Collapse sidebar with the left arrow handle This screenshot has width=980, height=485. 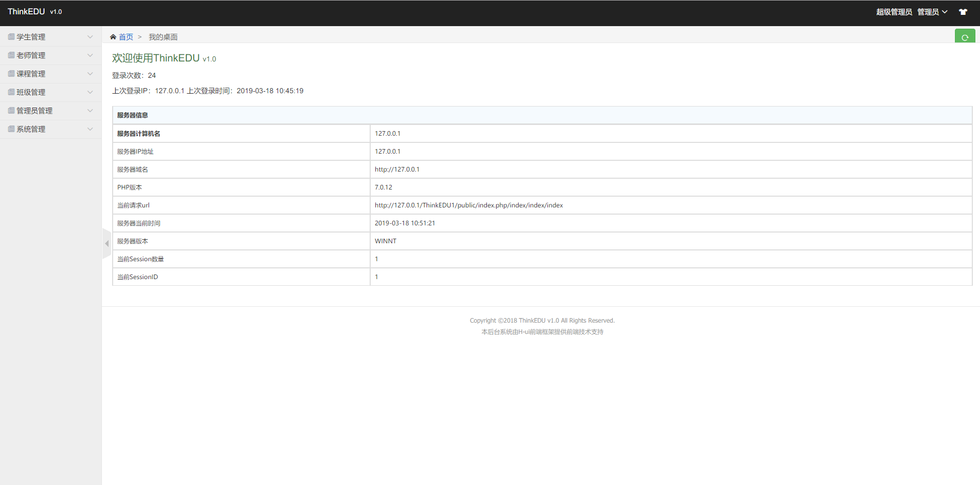(106, 243)
